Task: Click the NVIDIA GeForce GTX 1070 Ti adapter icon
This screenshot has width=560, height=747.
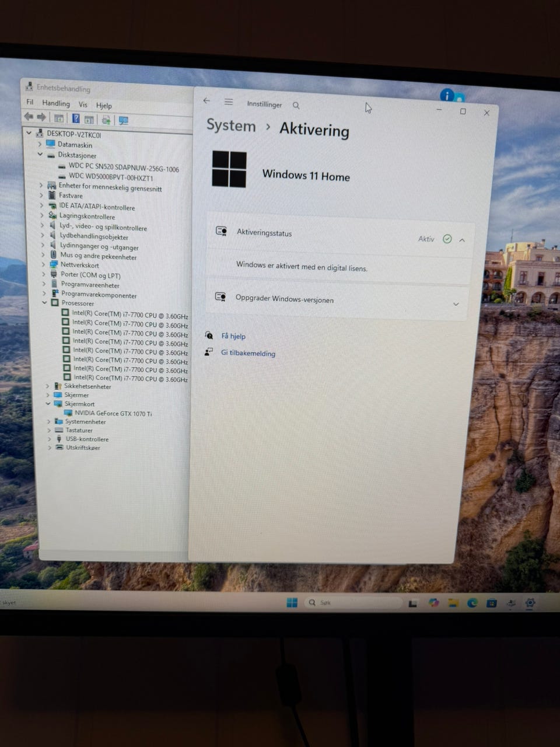Action: [68, 413]
